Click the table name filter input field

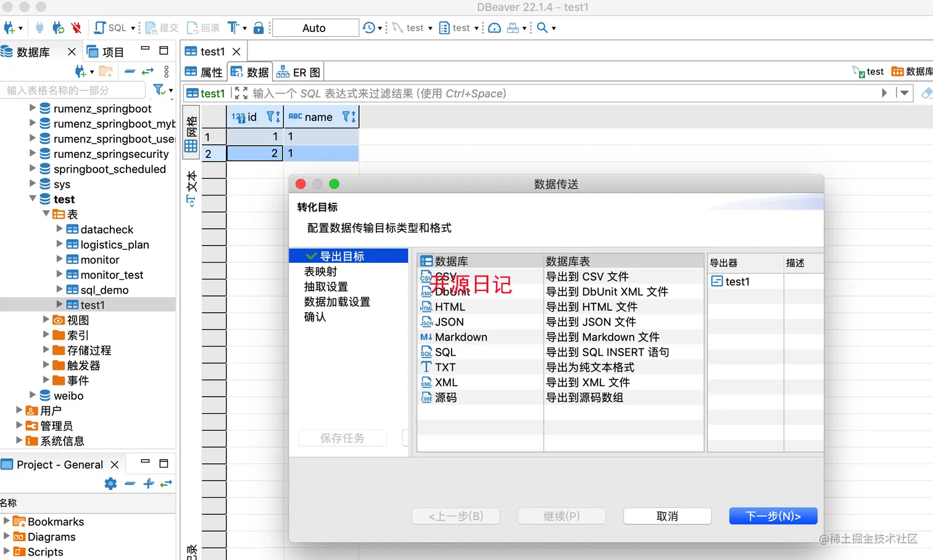[x=73, y=90]
